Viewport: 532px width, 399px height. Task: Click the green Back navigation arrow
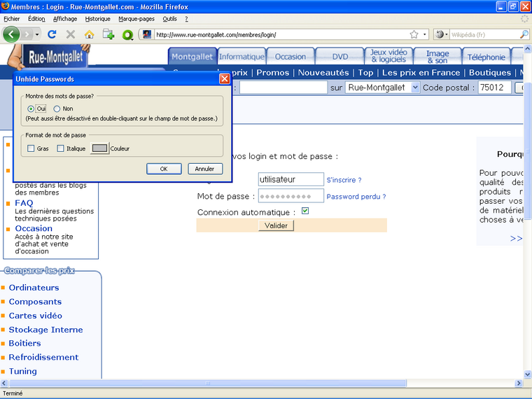point(11,34)
